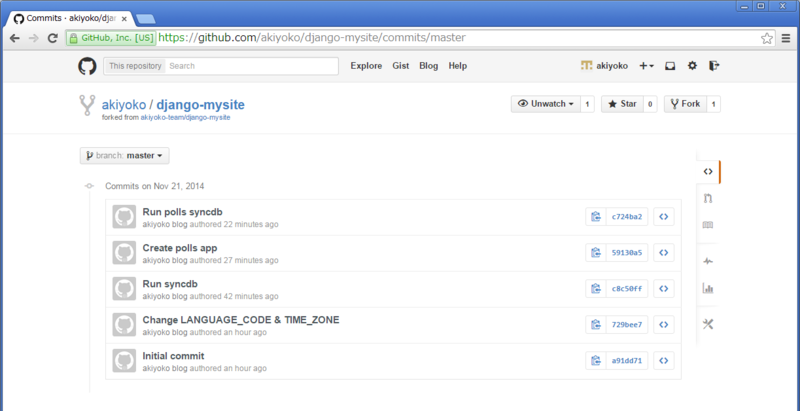Open account settings gear icon
The image size is (800, 411).
(692, 66)
